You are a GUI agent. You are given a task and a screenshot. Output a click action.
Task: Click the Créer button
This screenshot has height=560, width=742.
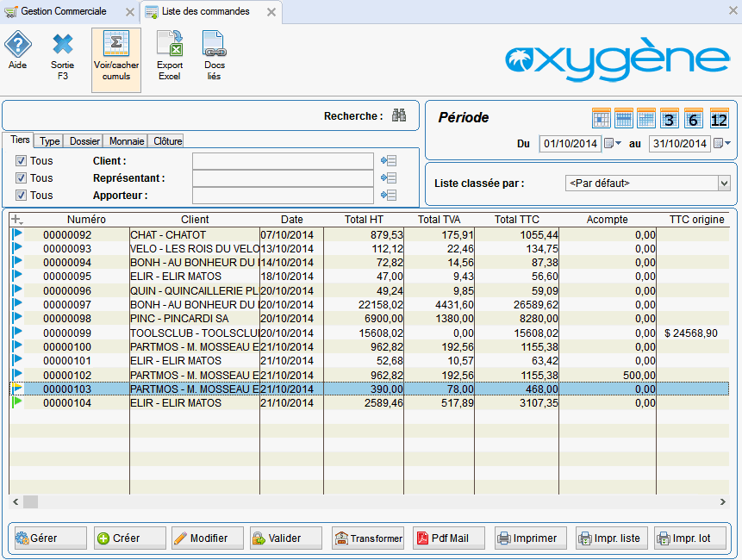point(129,538)
